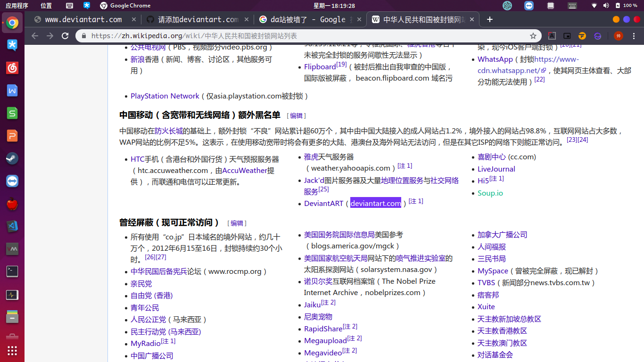Open Chrome's three-dot options menu
Image resolution: width=644 pixels, height=362 pixels.
click(x=633, y=35)
